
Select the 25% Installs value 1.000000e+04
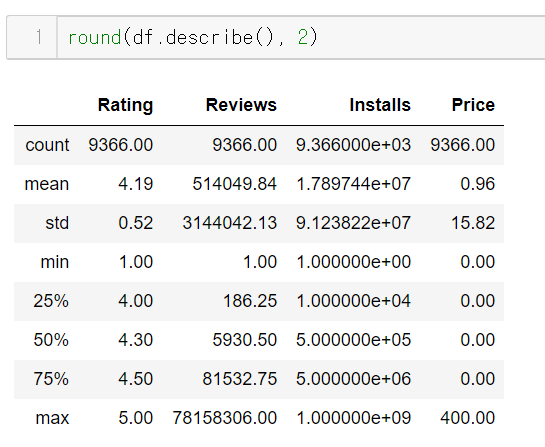[353, 301]
